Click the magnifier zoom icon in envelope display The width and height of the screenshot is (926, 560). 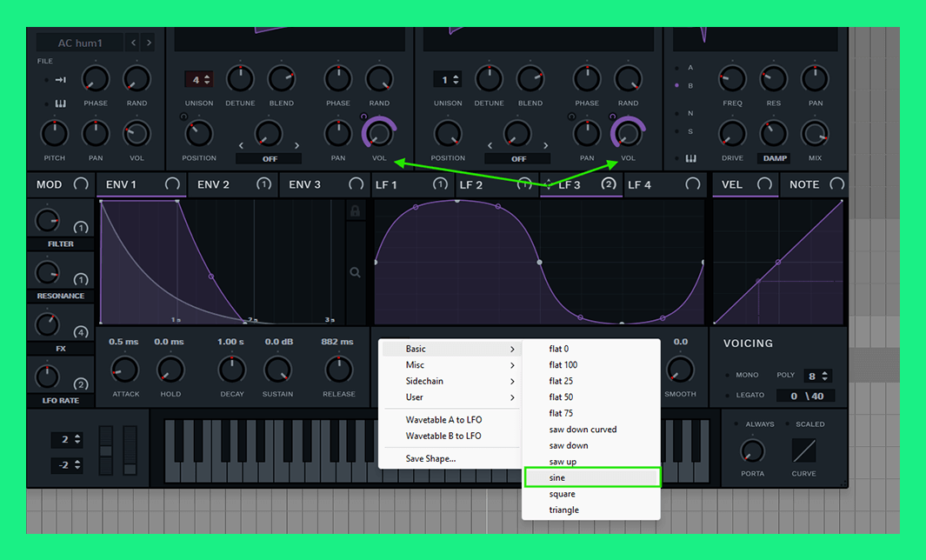[x=355, y=273]
